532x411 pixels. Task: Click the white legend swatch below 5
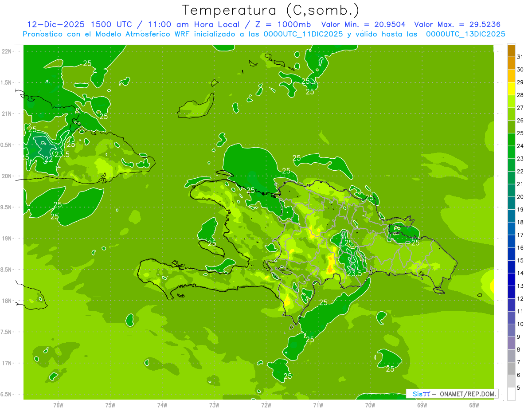[511, 394]
